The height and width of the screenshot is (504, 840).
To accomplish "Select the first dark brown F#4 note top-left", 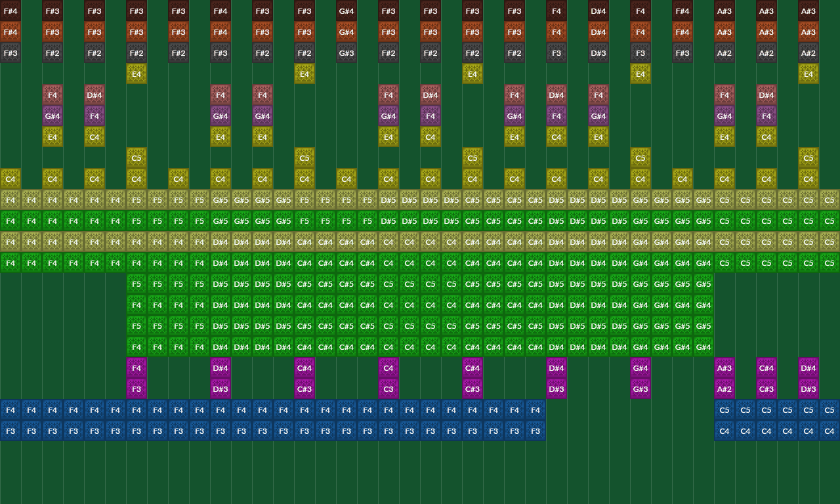I will point(10,11).
